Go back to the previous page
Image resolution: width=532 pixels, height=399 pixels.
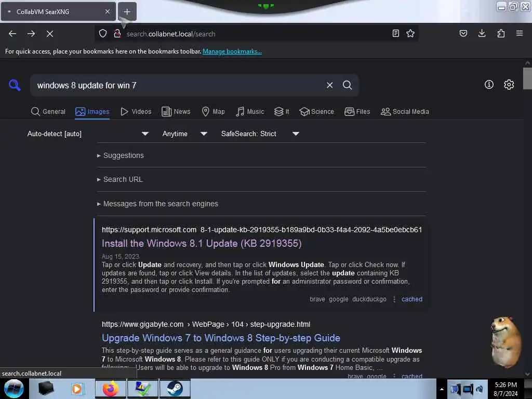click(x=12, y=34)
